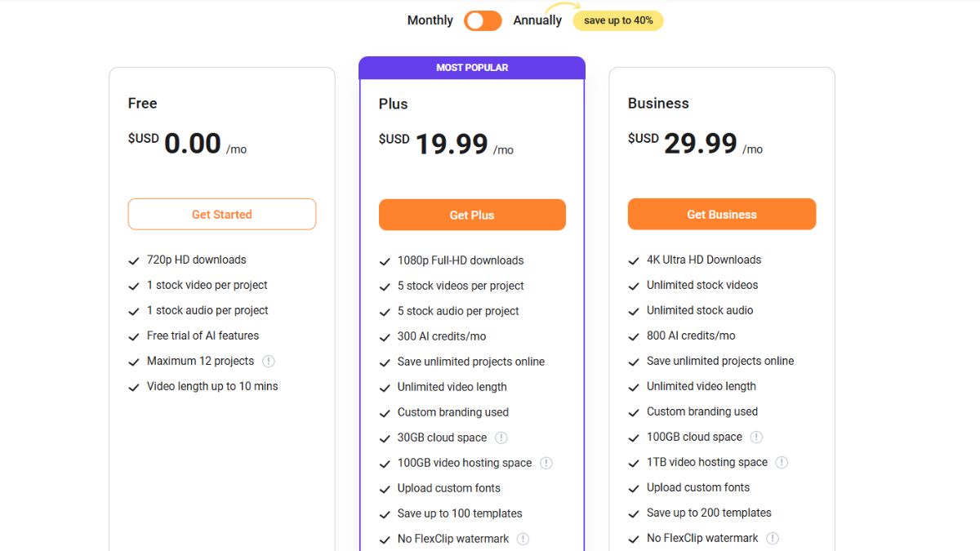Screen dimensions: 980x551
Task: Open info icon beside Maximum 12 projects
Action: (269, 361)
